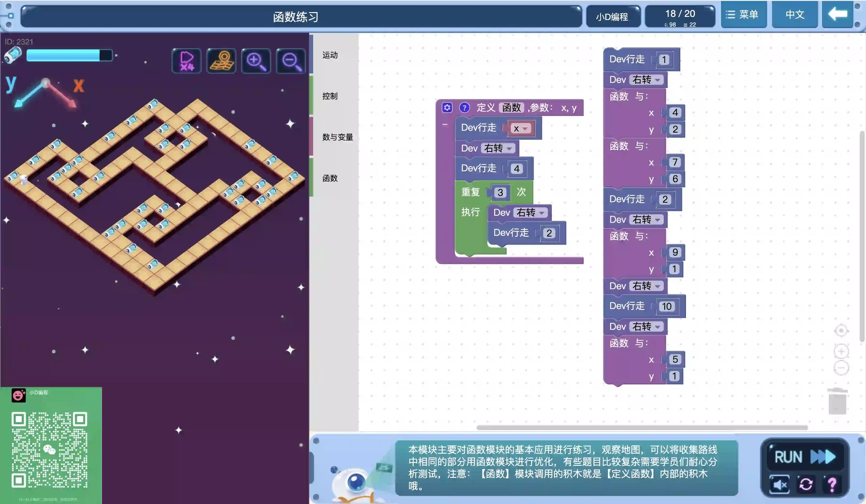Click the gear icon on function definition block
Viewport: 866px width, 504px height.
tap(447, 108)
